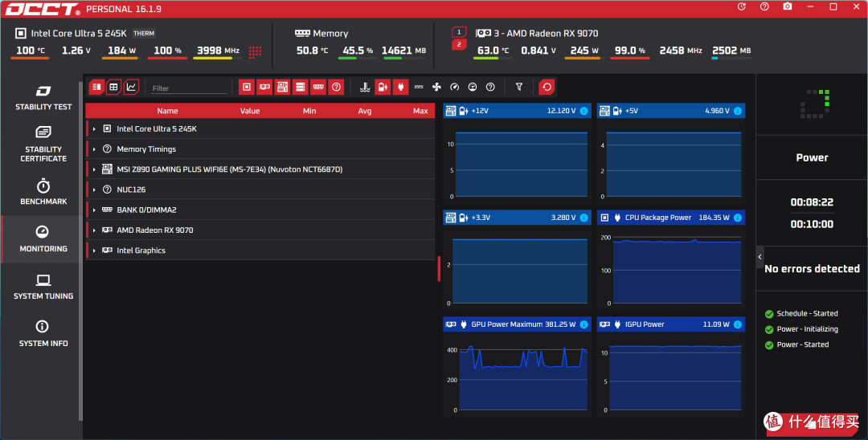Open info for IGPU Power graph

(737, 324)
